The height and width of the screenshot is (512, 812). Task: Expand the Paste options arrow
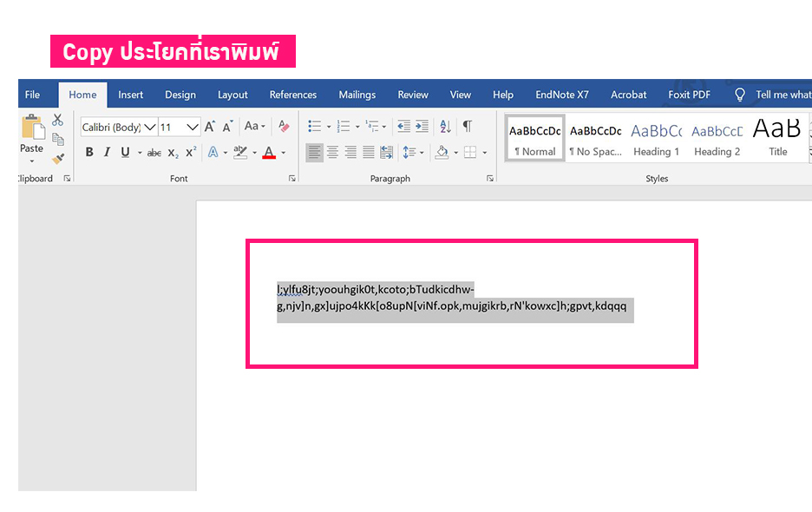32,161
